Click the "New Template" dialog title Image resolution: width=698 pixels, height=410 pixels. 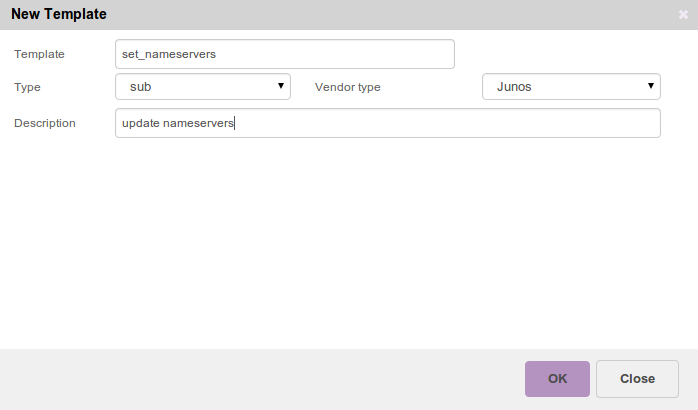pyautogui.click(x=59, y=15)
